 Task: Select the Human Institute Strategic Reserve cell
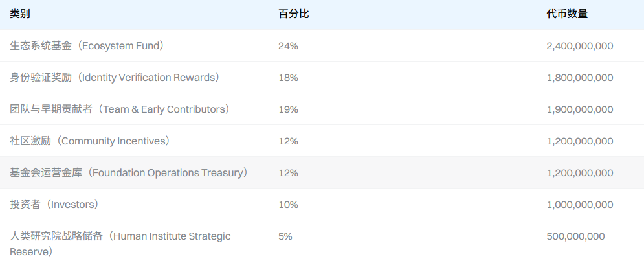coord(120,244)
